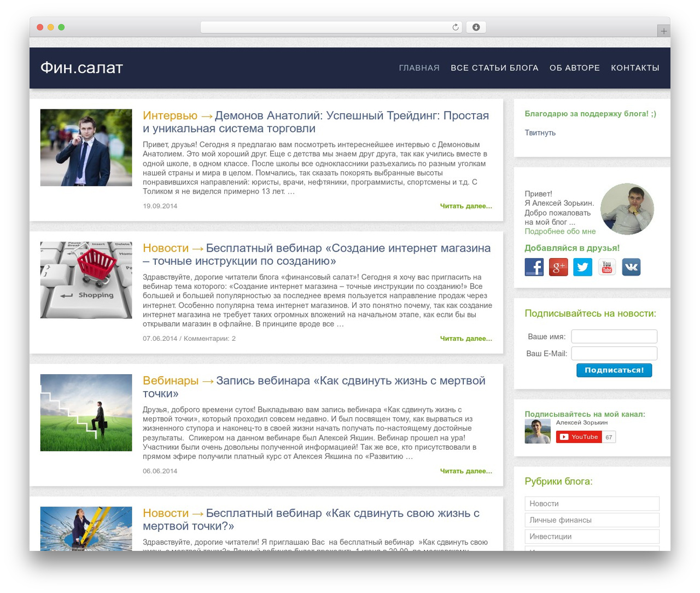Read more of the Запись вебинара post

point(466,471)
